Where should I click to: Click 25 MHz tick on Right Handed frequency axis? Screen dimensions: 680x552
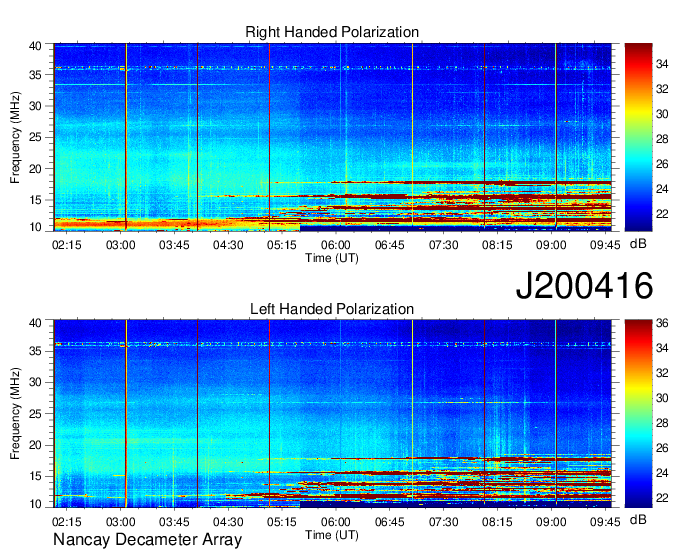[x=35, y=137]
